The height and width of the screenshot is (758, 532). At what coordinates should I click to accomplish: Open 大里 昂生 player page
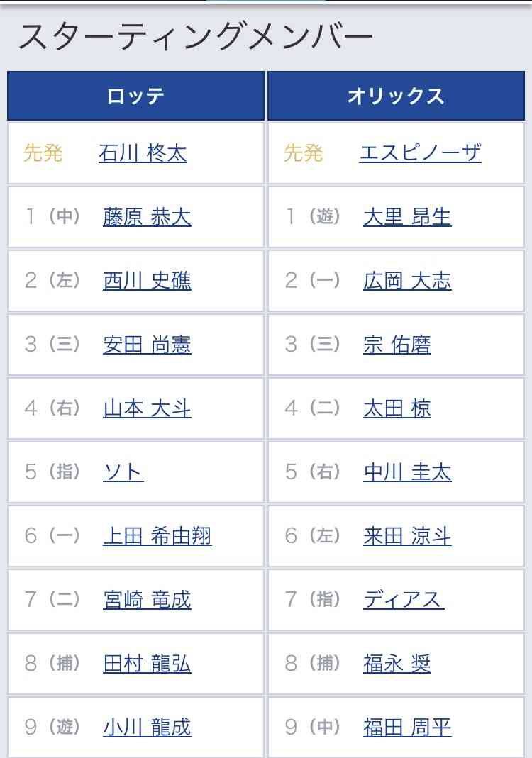click(x=407, y=216)
